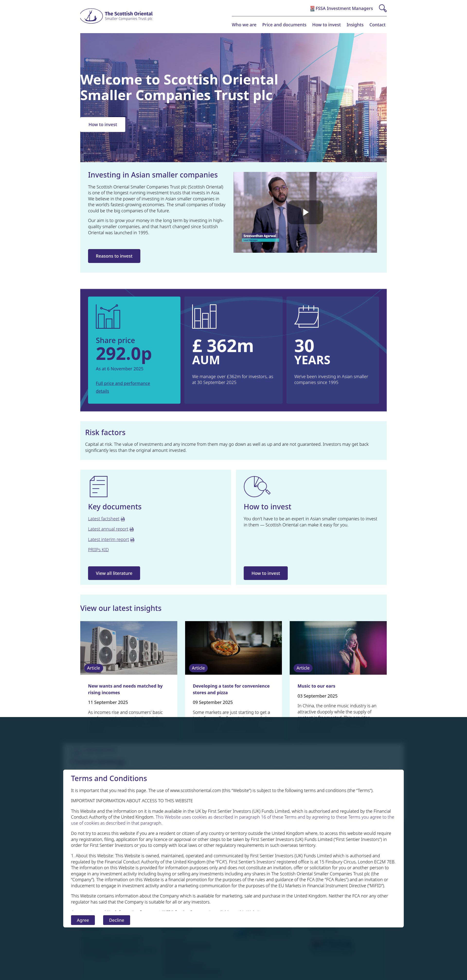Open the Price and documents menu
Viewport: 467px width, 980px height.
[284, 25]
